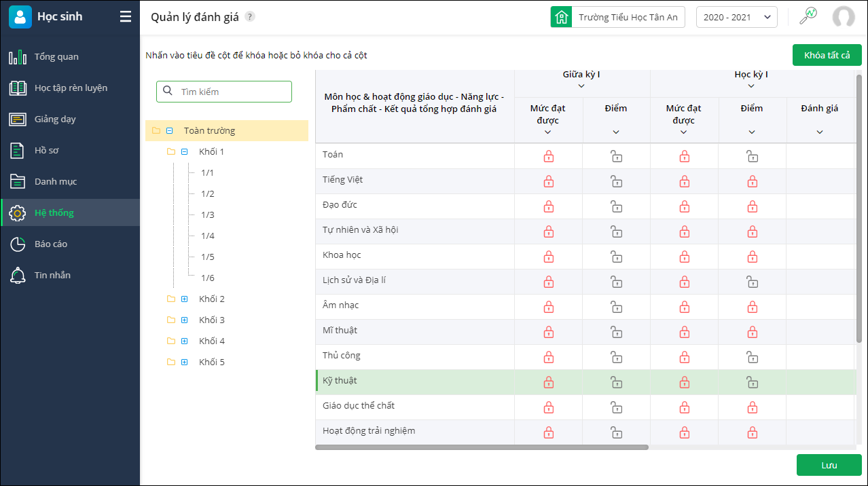Click the help question mark next to title
The width and height of the screenshot is (868, 486).
(x=250, y=17)
